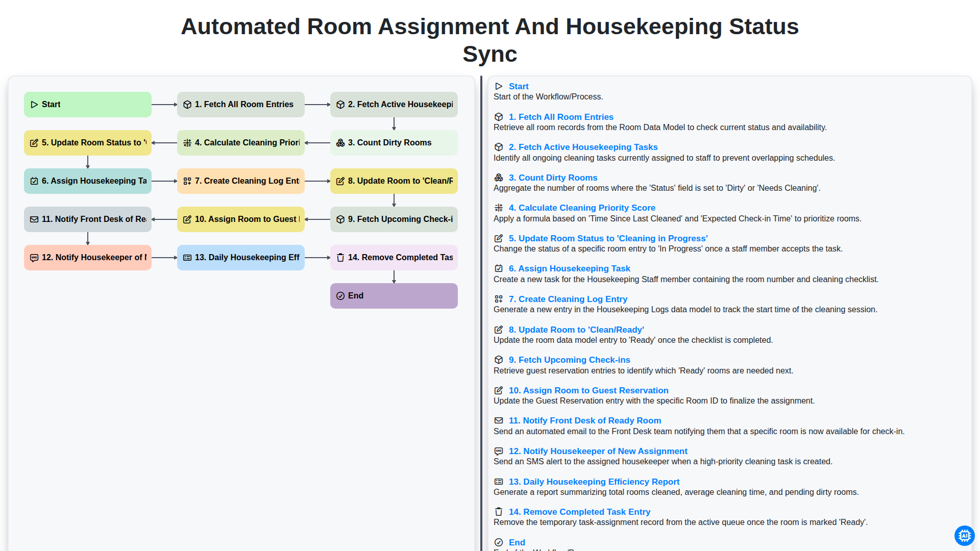Open '4. Calculate Cleaning Priority Score' link
The width and height of the screenshot is (980, 551).
click(x=582, y=208)
